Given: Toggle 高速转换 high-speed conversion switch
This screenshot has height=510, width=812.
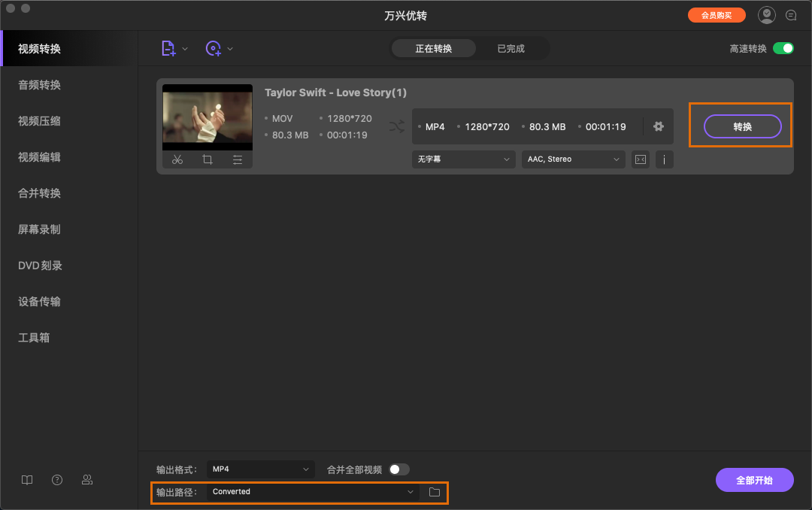Looking at the screenshot, I should click(x=783, y=48).
